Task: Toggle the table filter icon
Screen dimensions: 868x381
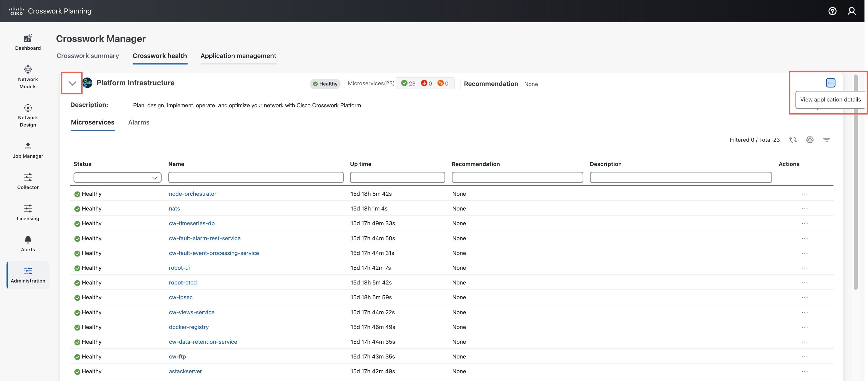Action: click(826, 140)
